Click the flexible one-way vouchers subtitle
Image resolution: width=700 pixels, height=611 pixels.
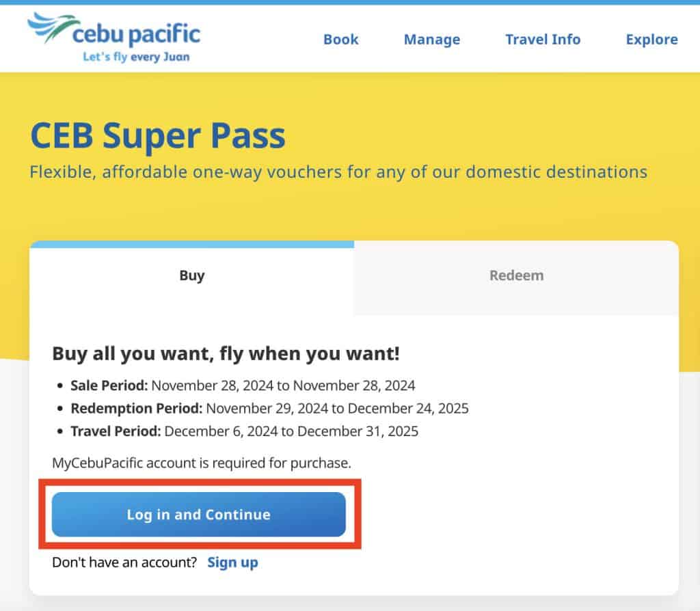(338, 171)
